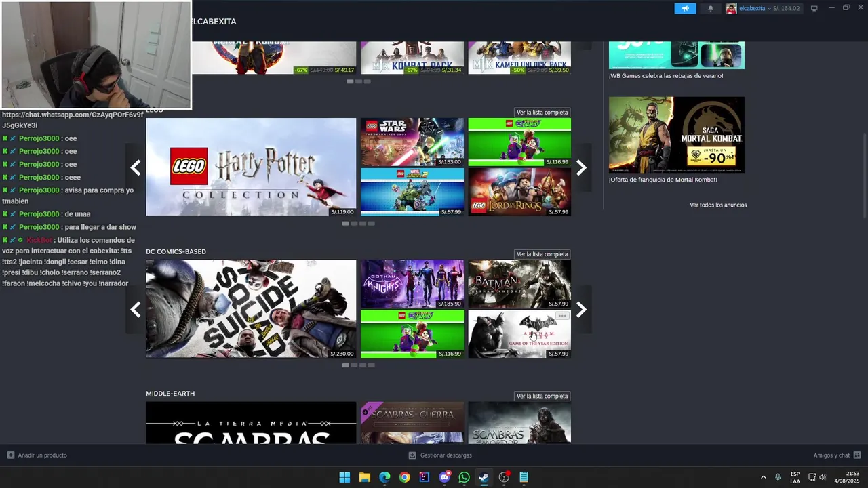Open Batman Arkham Knight tile
The image size is (868, 488).
(519, 284)
